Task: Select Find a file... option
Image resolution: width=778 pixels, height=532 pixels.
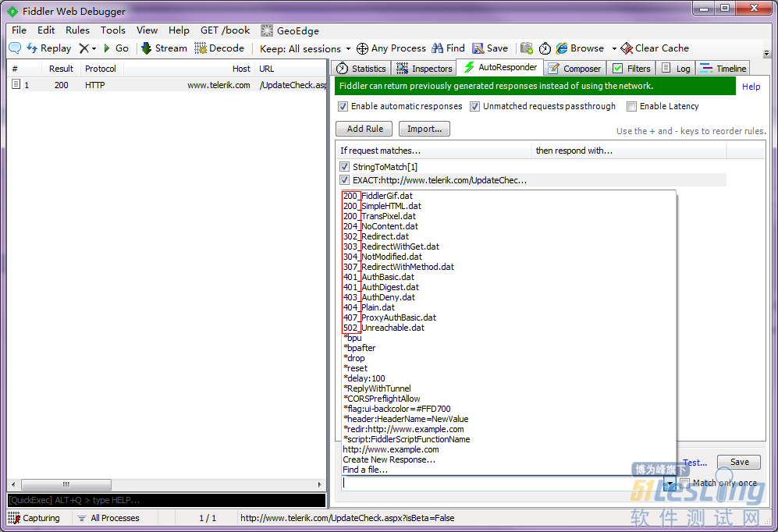Action: click(509, 470)
